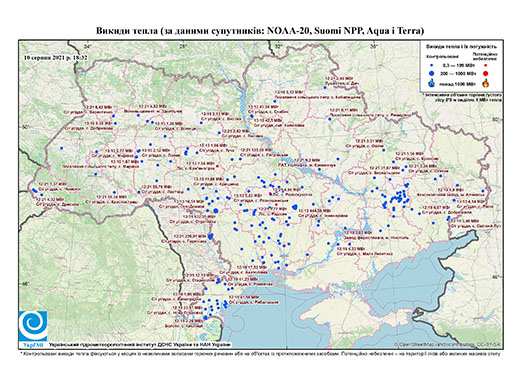Click the '200 — 1000 МВт' legend label
The height and width of the screenshot is (368, 520).
point(459,73)
